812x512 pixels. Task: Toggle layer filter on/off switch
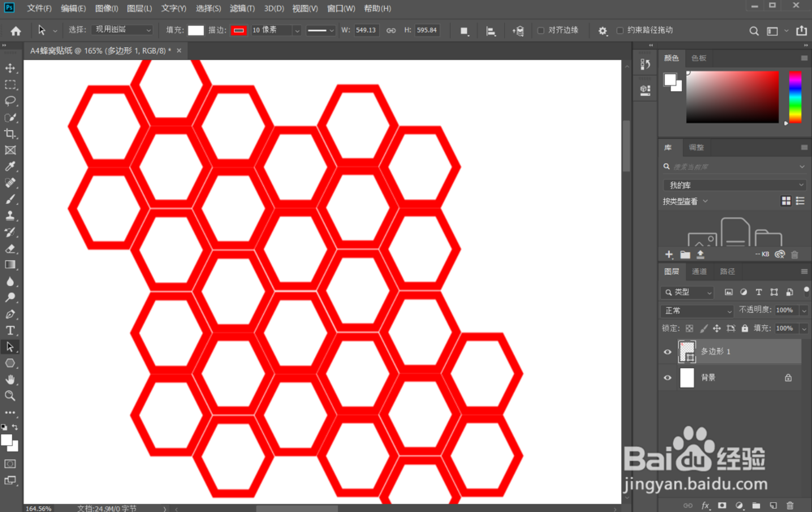(806, 291)
